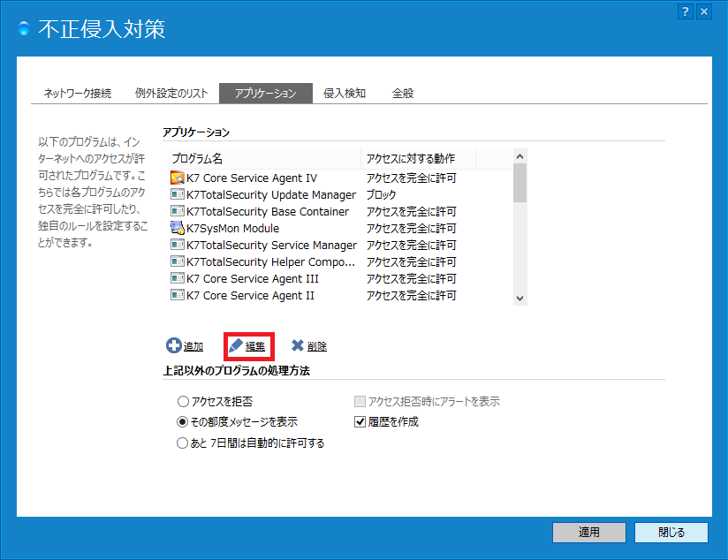The height and width of the screenshot is (560, 728).
Task: Toggle the 履歴を作成 checkbox
Action: [360, 421]
